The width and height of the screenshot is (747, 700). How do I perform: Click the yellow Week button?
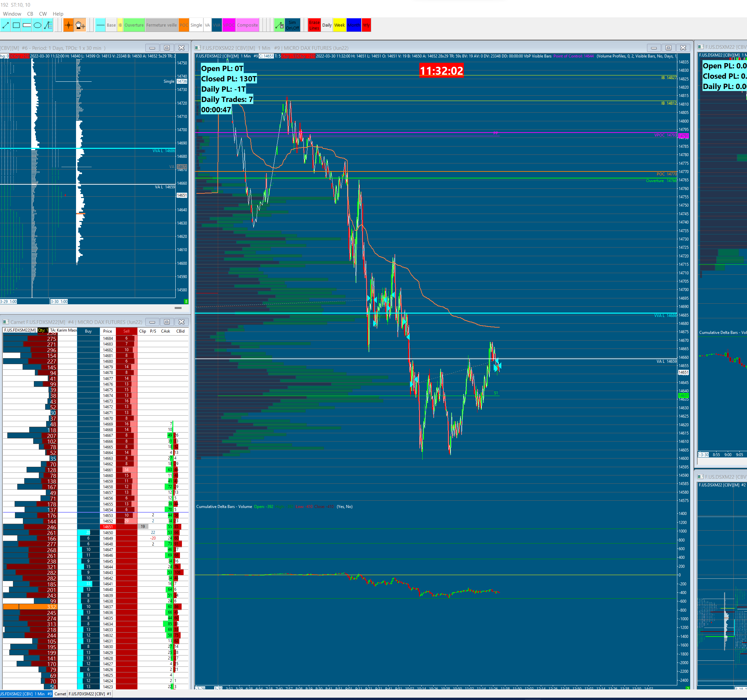click(x=339, y=25)
